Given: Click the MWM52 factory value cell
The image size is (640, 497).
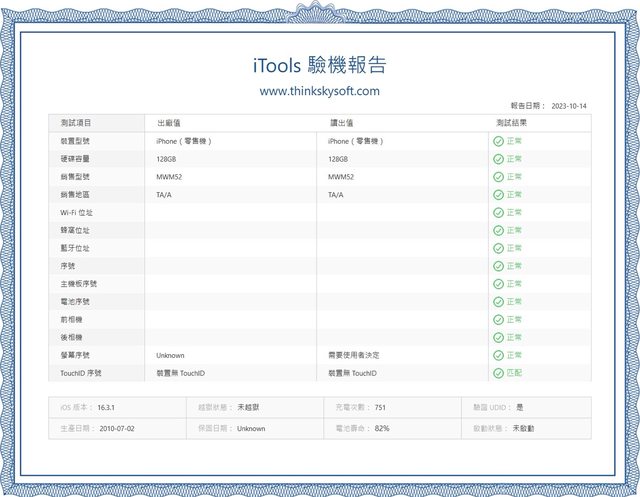Looking at the screenshot, I should point(169,177).
